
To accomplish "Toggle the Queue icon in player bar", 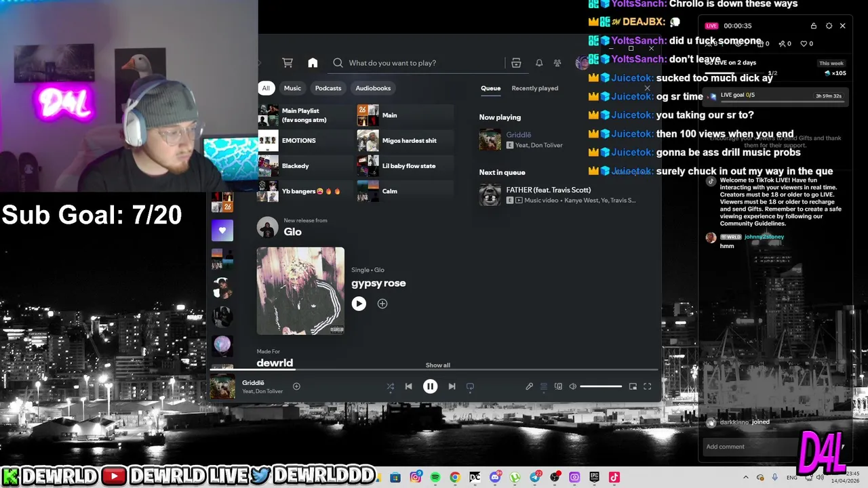I will (x=543, y=386).
